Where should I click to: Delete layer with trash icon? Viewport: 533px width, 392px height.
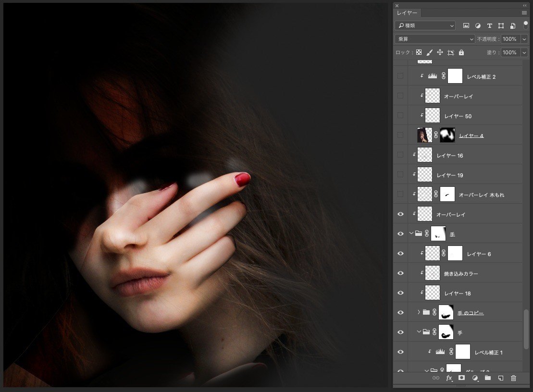tap(514, 378)
